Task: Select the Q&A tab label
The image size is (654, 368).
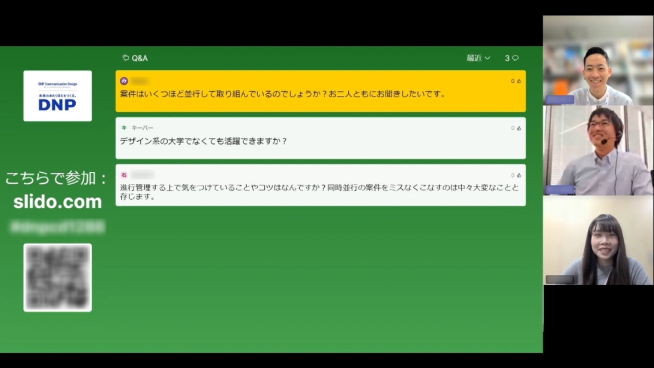Action: (140, 58)
